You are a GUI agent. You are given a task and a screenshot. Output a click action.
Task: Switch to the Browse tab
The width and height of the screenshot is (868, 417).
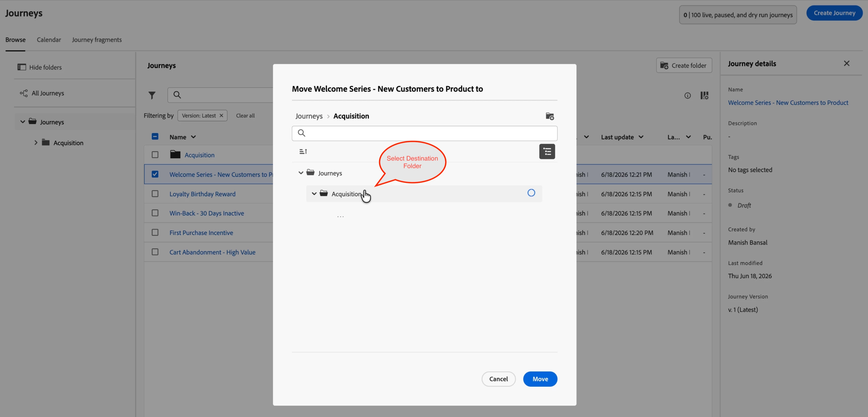[16, 40]
